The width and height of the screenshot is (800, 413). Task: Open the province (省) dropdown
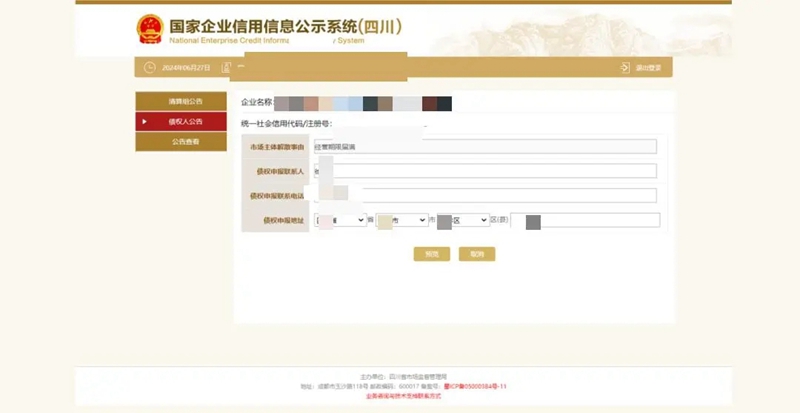coord(340,220)
